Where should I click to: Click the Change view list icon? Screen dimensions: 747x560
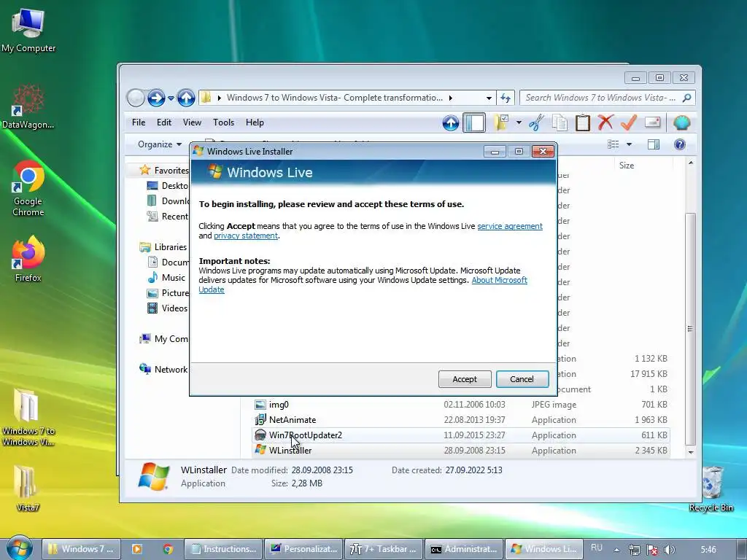pyautogui.click(x=614, y=144)
